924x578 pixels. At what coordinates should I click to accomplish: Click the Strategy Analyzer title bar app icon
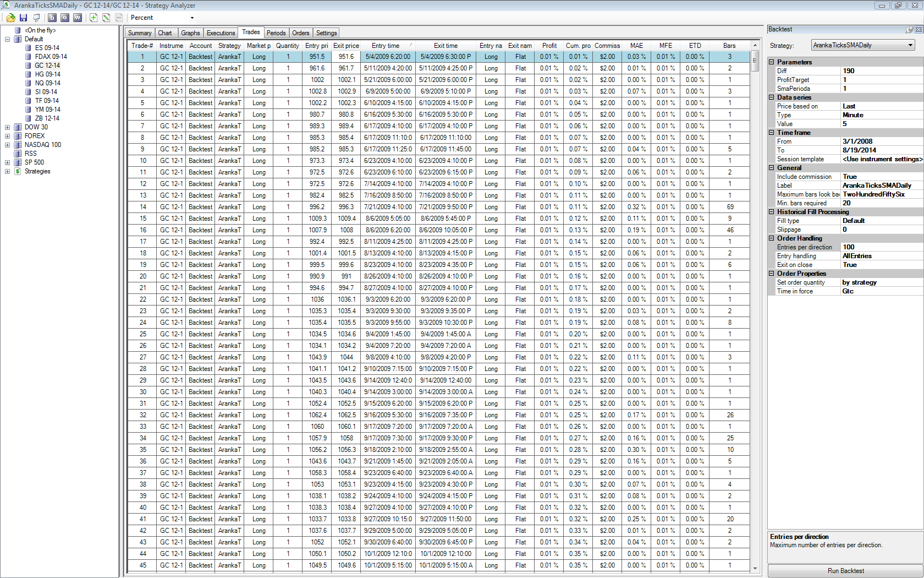tap(6, 5)
